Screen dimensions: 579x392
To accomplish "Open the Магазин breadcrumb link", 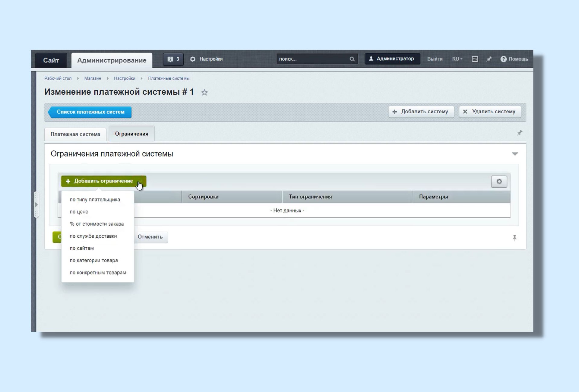I will [93, 78].
